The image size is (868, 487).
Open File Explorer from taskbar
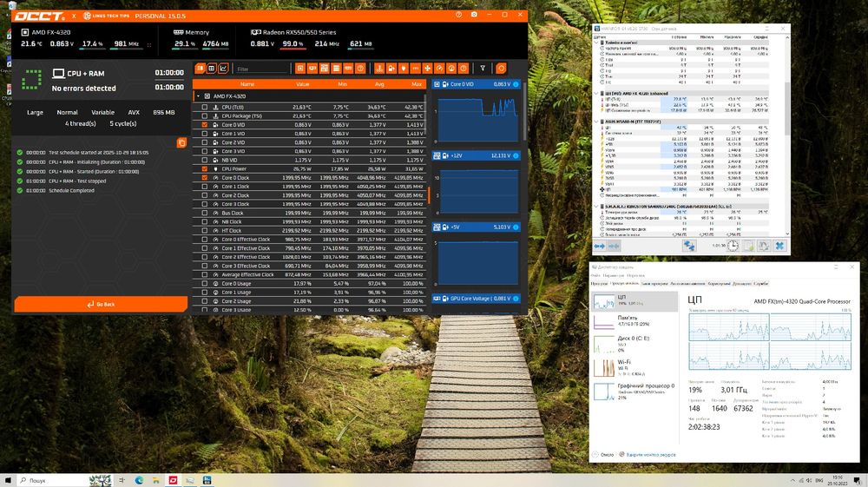[x=156, y=480]
